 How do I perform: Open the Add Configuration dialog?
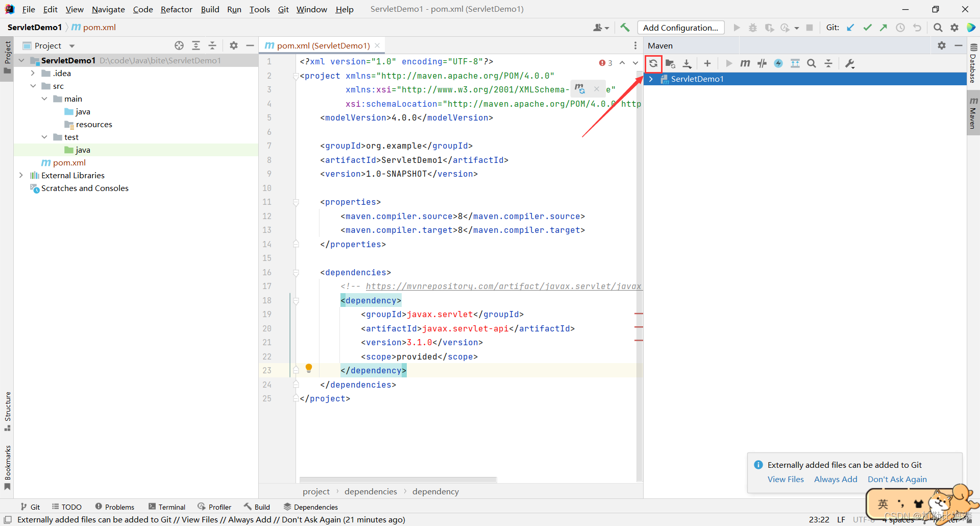pos(680,27)
